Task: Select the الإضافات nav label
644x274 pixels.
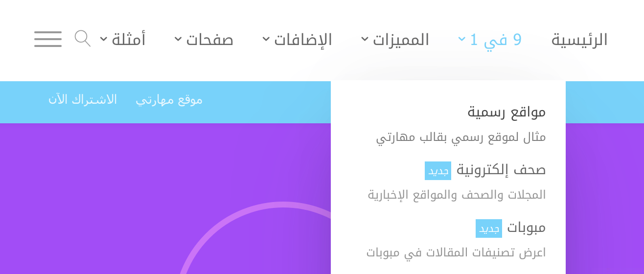Action: click(x=303, y=40)
